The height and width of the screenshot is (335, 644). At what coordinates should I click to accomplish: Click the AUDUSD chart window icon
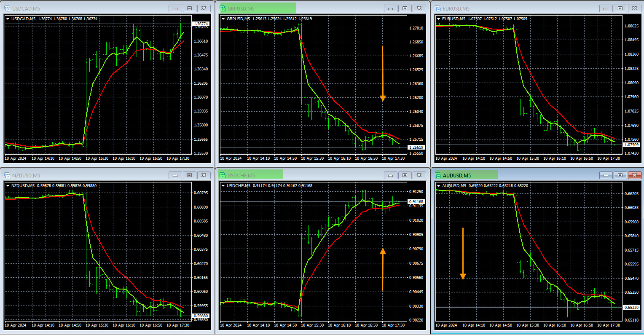[x=438, y=175]
